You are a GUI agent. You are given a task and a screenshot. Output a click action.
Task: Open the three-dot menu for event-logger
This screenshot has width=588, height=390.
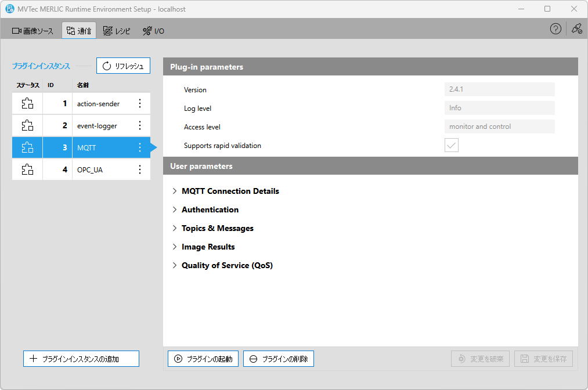tap(139, 125)
